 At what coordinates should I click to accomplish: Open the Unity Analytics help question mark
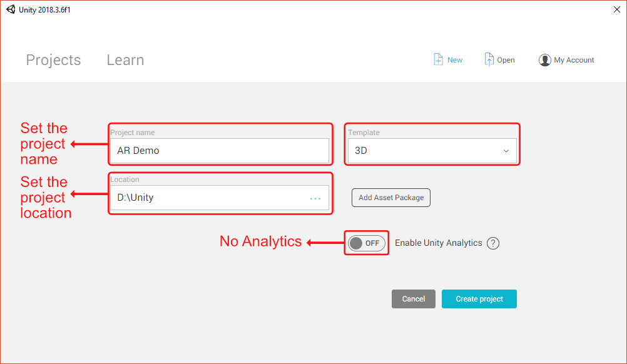(493, 243)
